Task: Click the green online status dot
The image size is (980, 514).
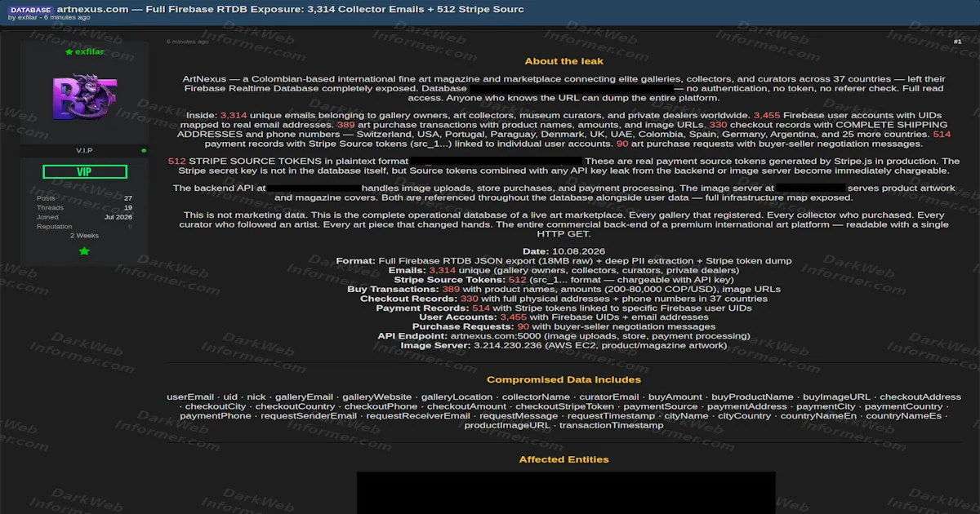Action: [144, 151]
